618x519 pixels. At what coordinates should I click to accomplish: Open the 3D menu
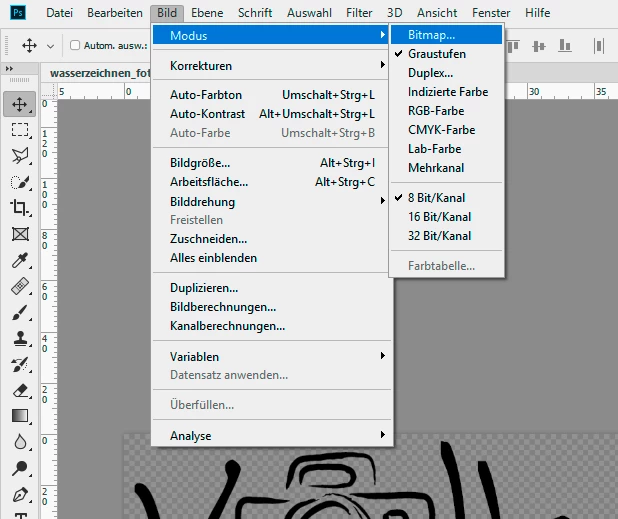pos(395,13)
